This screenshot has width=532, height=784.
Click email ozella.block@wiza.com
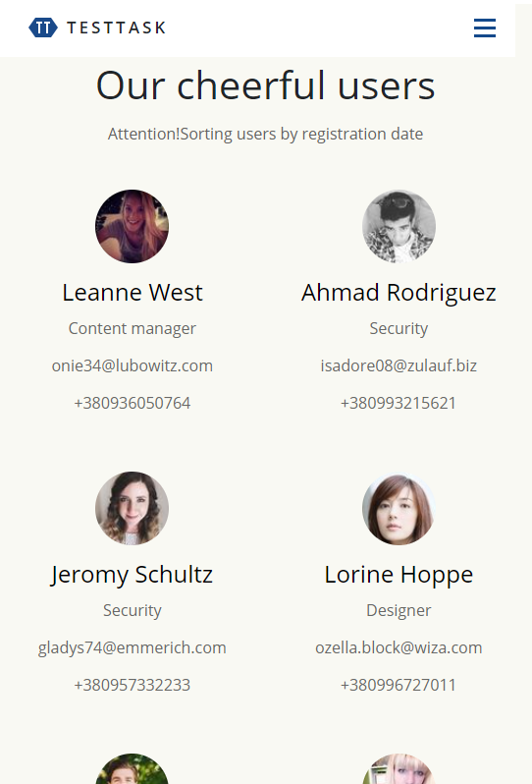tap(399, 647)
